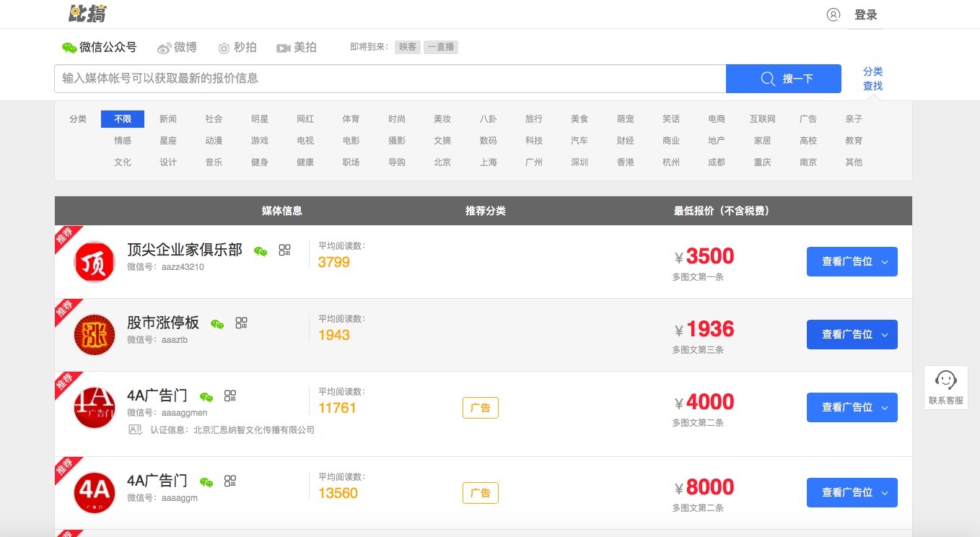Click the media account search field

[390, 79]
